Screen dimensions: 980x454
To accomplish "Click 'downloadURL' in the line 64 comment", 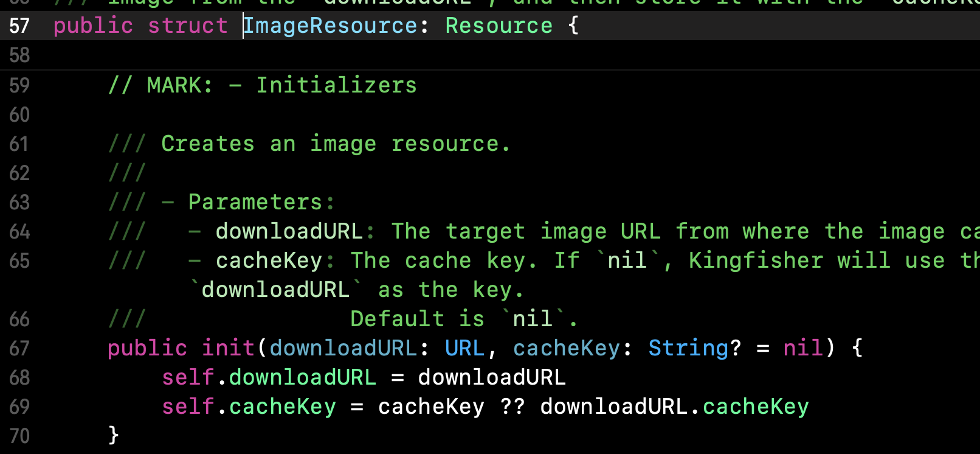I will [x=289, y=231].
